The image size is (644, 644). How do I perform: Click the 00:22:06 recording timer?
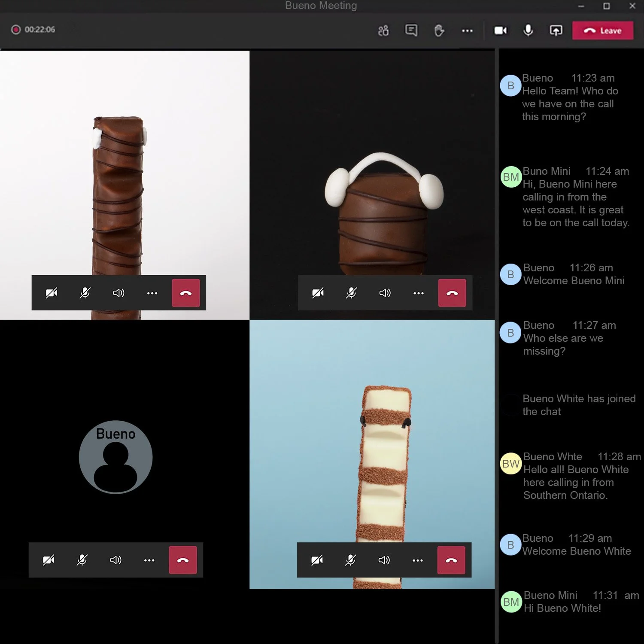40,30
